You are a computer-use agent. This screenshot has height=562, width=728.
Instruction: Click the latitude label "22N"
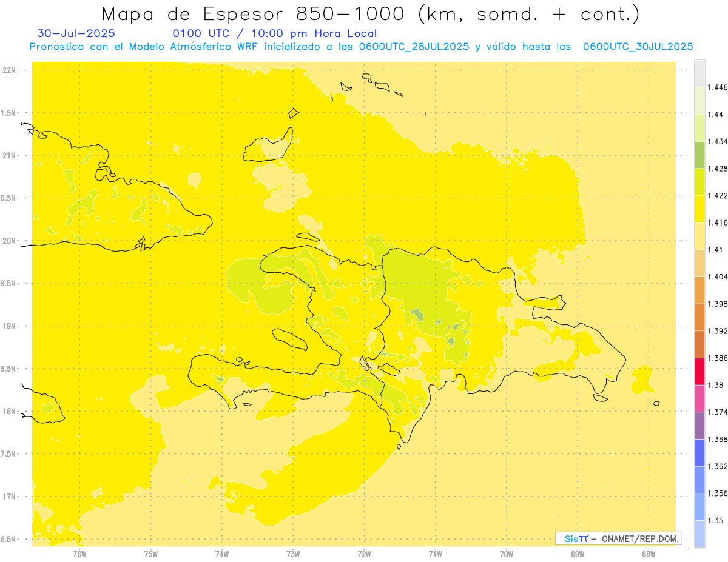click(x=9, y=70)
